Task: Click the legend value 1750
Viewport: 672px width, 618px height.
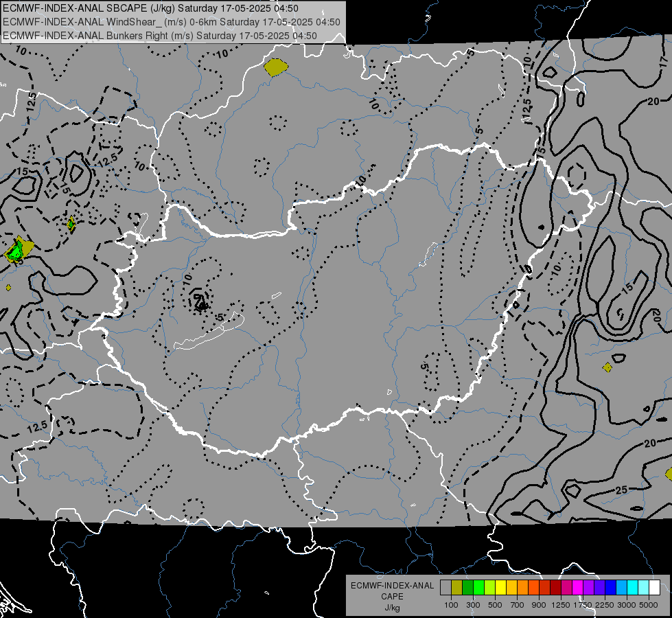Action: tap(583, 605)
